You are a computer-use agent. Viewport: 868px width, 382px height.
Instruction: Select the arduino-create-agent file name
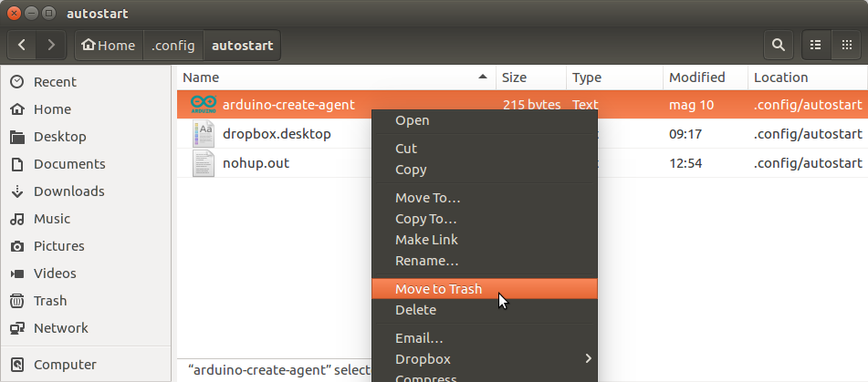(x=288, y=105)
